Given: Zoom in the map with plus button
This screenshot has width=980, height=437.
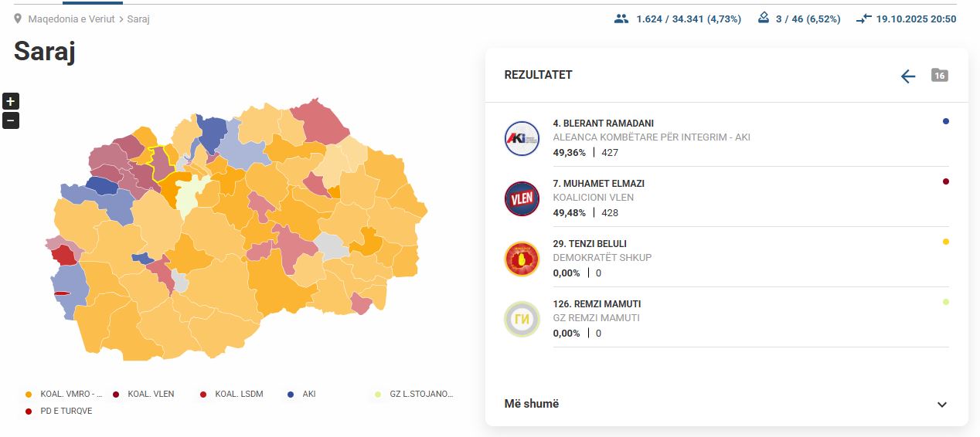Looking at the screenshot, I should pos(11,101).
